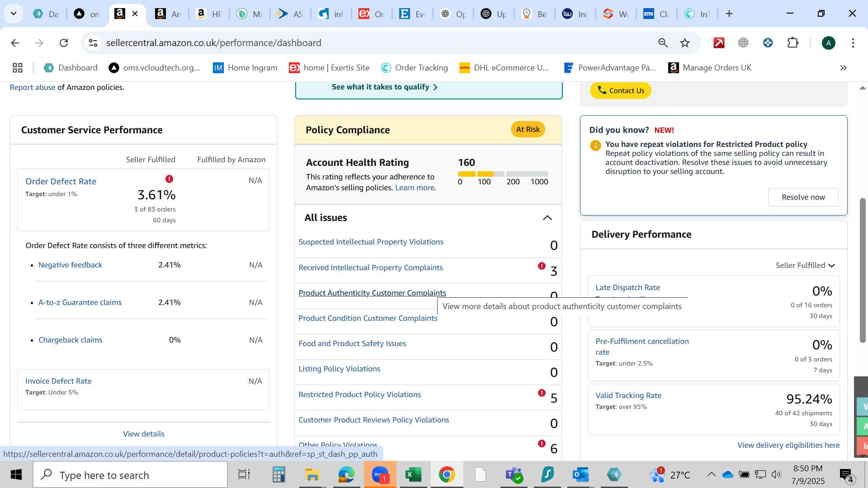This screenshot has width=868, height=488.
Task: Open the Chrome profile avatar A
Action: point(828,43)
